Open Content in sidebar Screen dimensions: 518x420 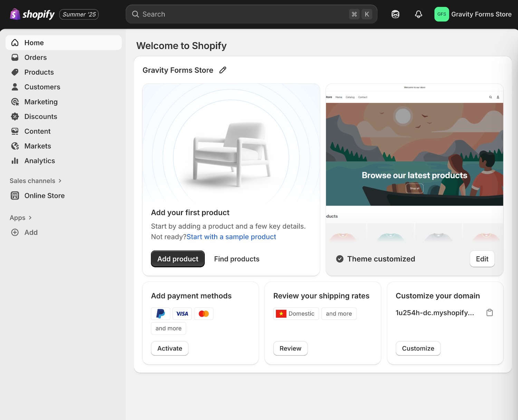click(x=64, y=131)
